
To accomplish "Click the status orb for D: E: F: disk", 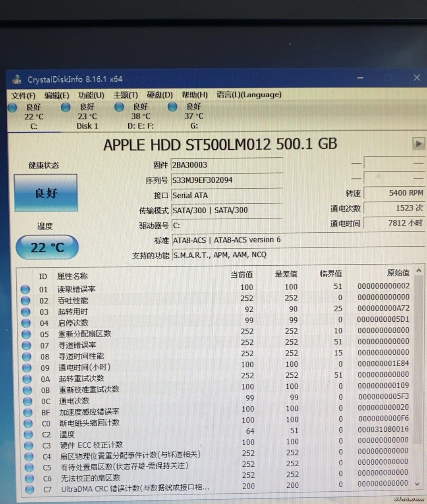I will click(x=119, y=107).
